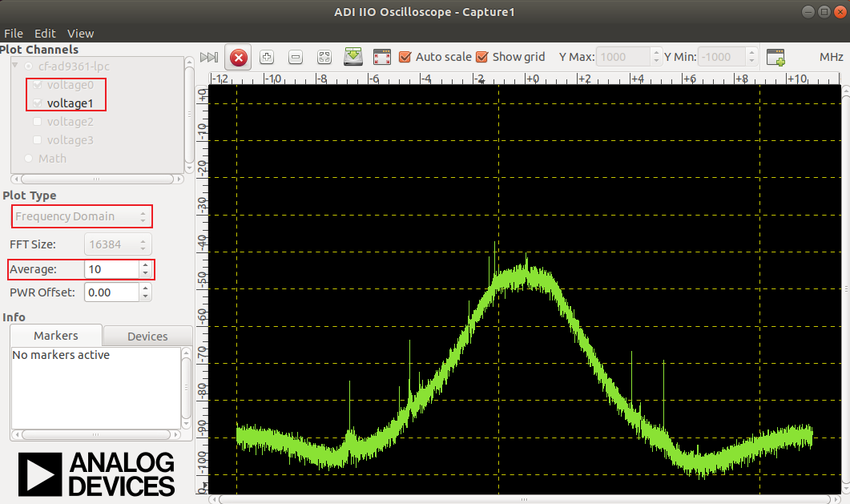Click the zoom to fit icon

click(x=324, y=58)
